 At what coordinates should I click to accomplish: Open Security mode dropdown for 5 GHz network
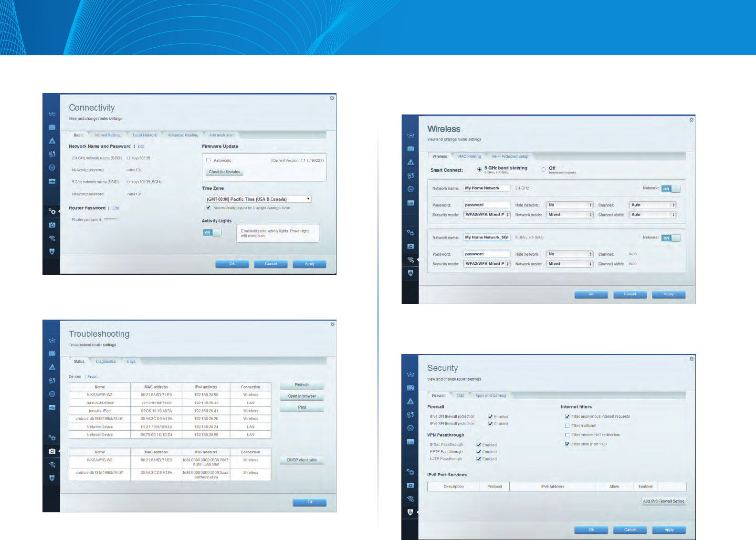click(487, 264)
